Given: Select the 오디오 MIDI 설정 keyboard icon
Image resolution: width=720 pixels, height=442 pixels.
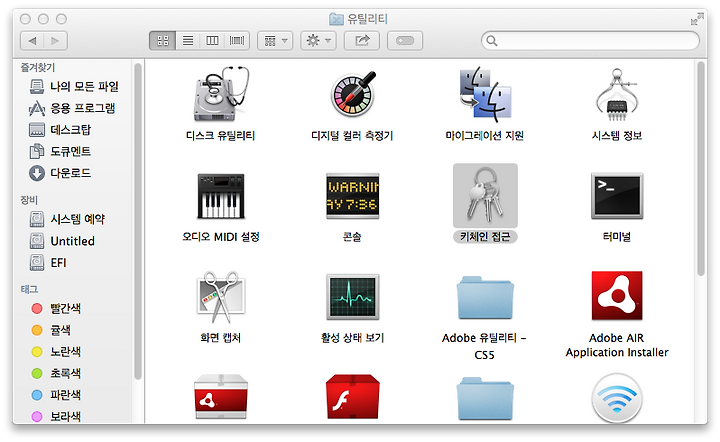Looking at the screenshot, I should [x=220, y=196].
